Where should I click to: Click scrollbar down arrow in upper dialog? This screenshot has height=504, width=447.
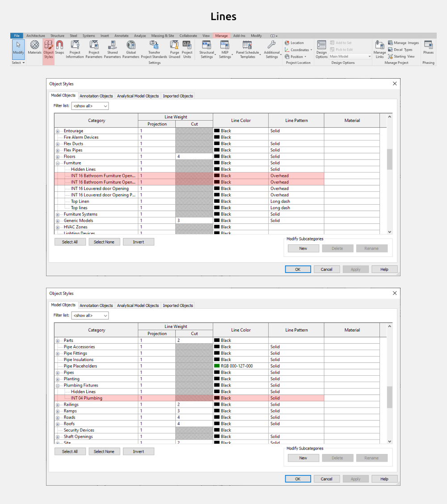(x=389, y=232)
